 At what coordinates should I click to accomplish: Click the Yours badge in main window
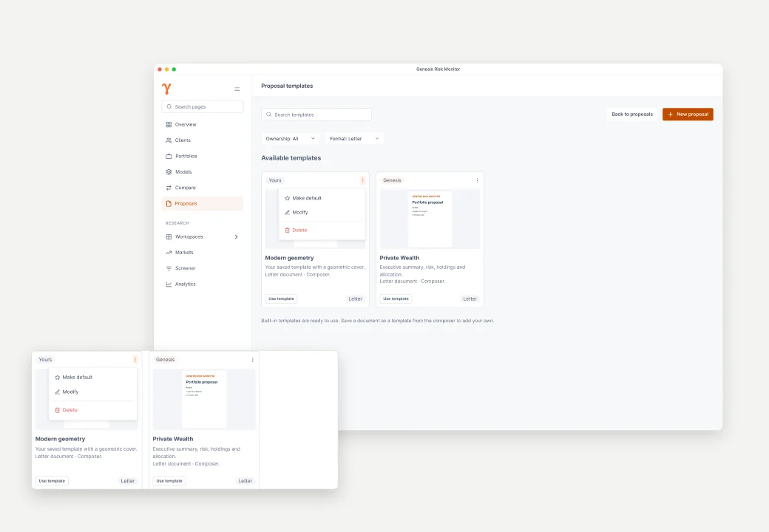[x=275, y=180]
